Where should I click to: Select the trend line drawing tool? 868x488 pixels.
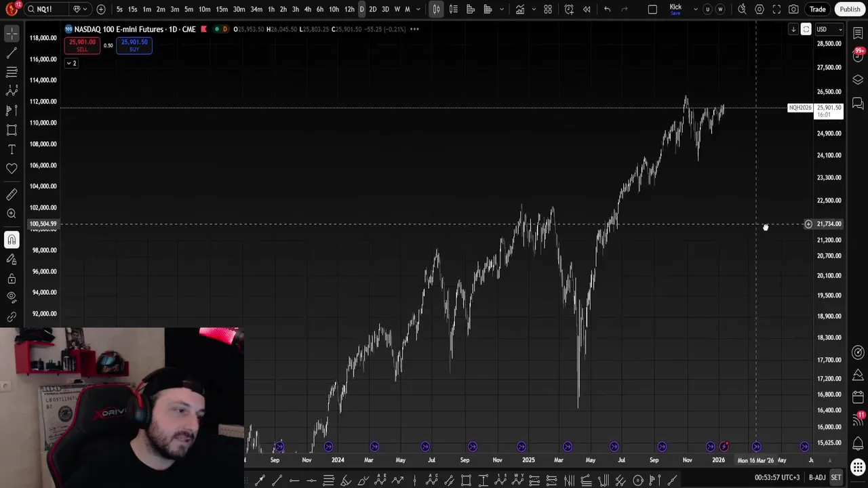tap(12, 52)
